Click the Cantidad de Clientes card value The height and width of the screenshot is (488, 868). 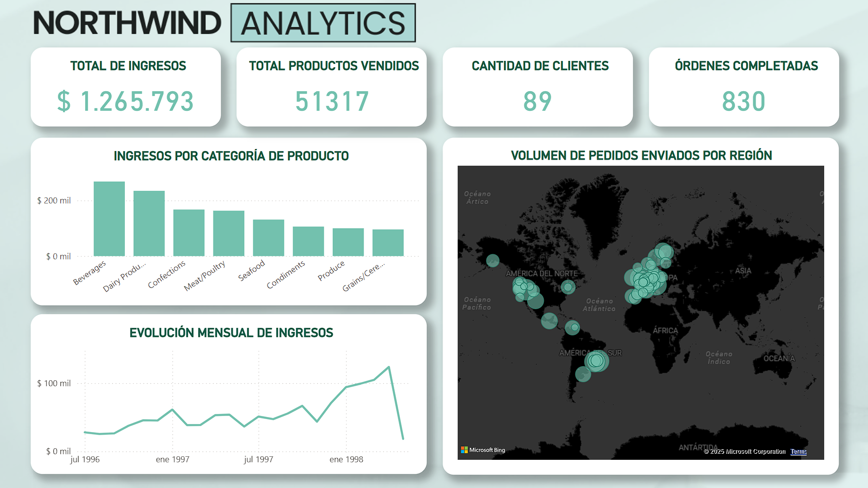pos(537,101)
